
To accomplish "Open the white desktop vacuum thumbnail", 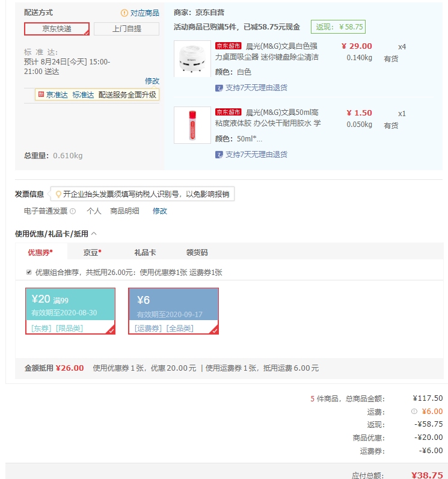I will click(192, 58).
